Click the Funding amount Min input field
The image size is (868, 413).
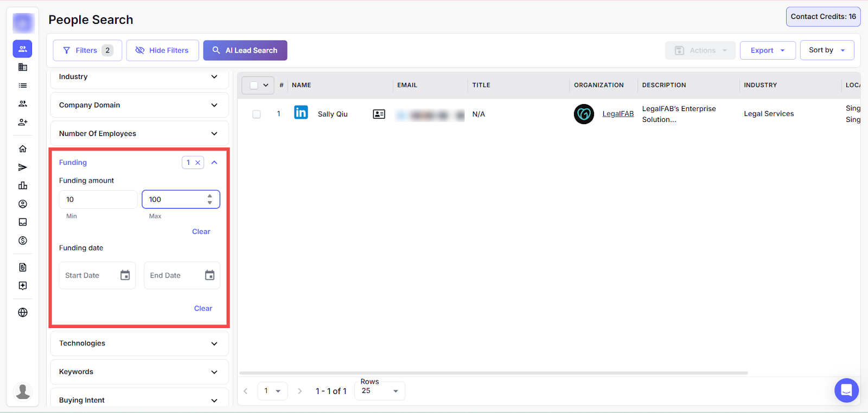98,199
